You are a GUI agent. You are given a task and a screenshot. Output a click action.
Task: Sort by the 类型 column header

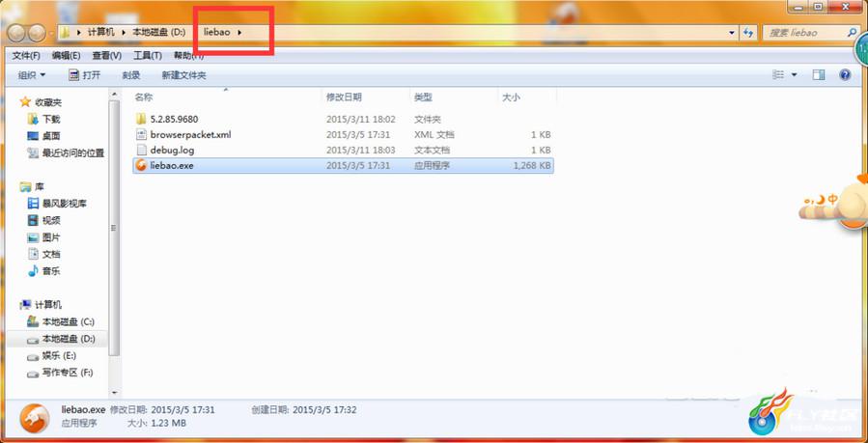point(454,97)
